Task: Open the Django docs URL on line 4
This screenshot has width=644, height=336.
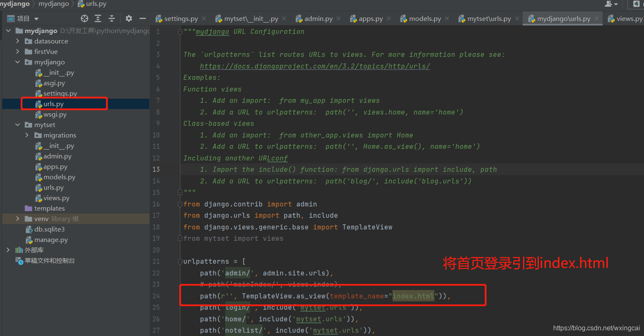Action: [x=315, y=66]
